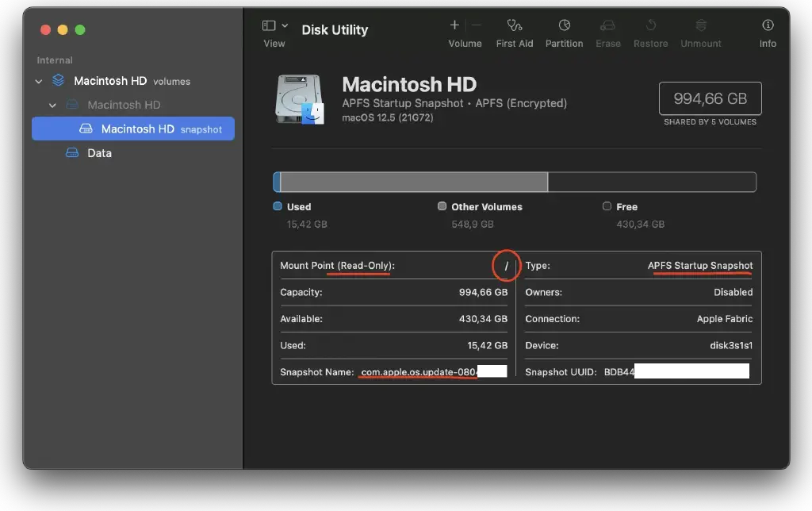Viewport: 812px width, 511px height.
Task: Click the snapshot name com.apple.os.update field
Action: 419,371
